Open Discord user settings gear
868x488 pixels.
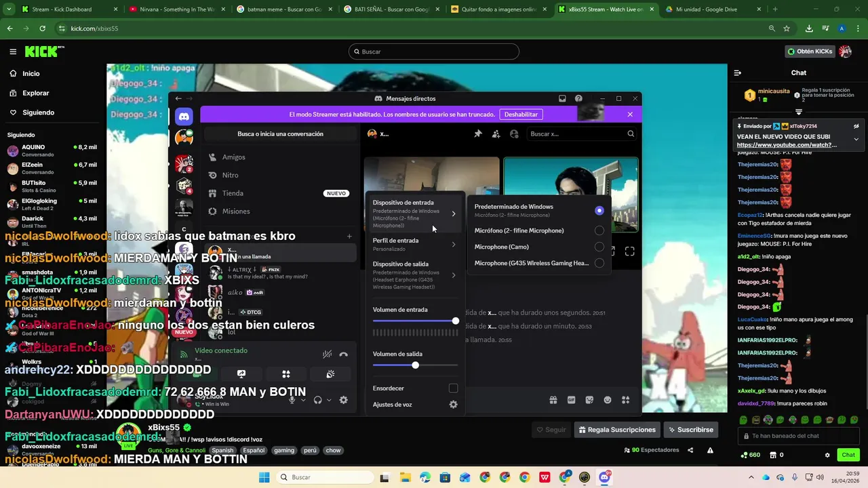(x=343, y=400)
